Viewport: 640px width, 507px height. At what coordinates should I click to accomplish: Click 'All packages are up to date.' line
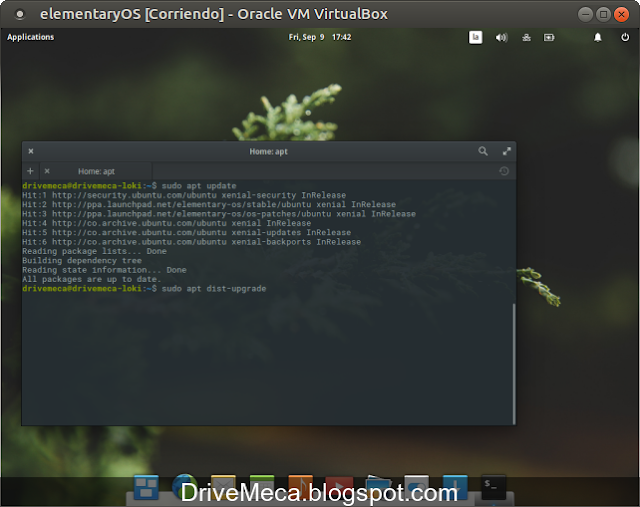[x=92, y=279]
